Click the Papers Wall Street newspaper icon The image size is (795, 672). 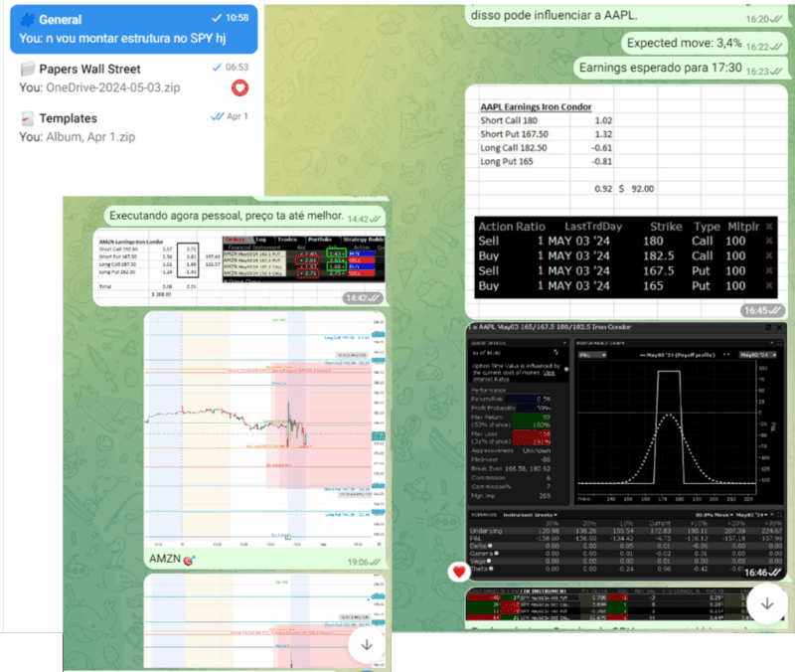click(x=28, y=69)
